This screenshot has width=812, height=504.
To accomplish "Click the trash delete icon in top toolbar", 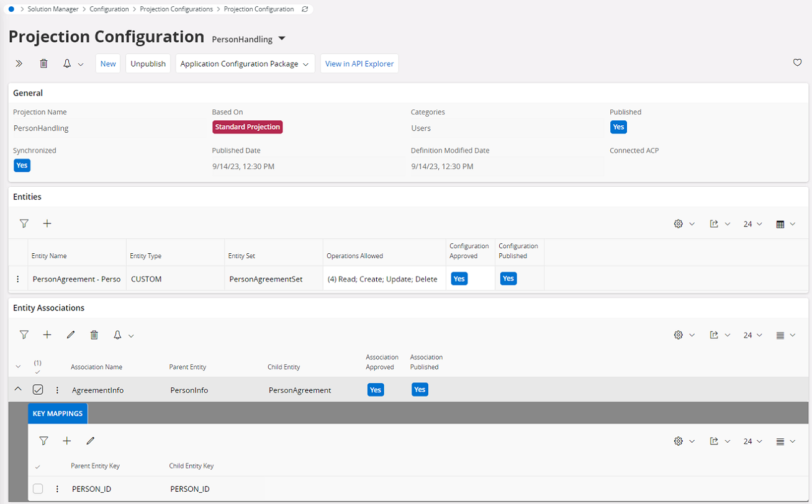I will (43, 63).
